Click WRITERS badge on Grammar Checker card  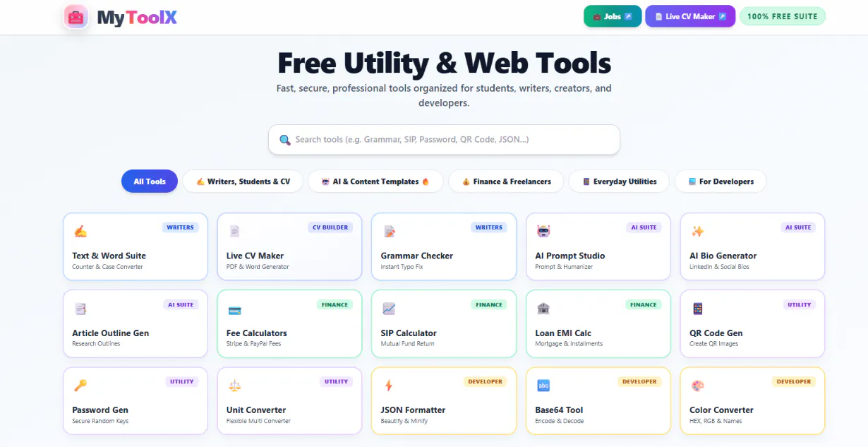(489, 227)
